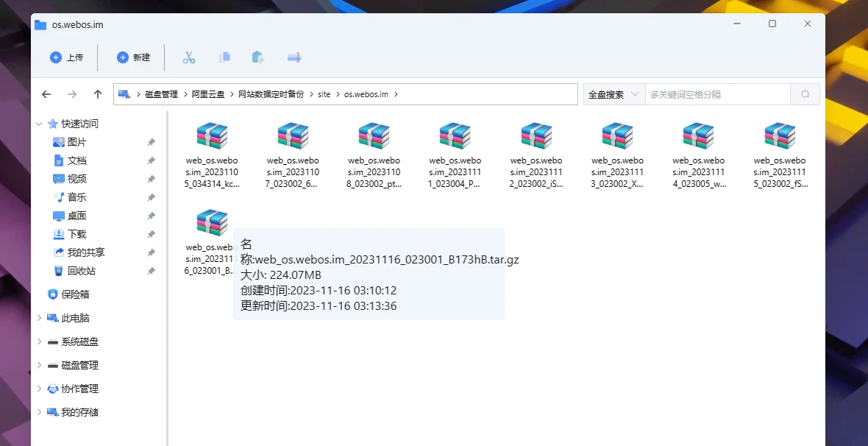Select 网站数据定时备份 breadcrumb segment
868x446 pixels.
click(271, 94)
